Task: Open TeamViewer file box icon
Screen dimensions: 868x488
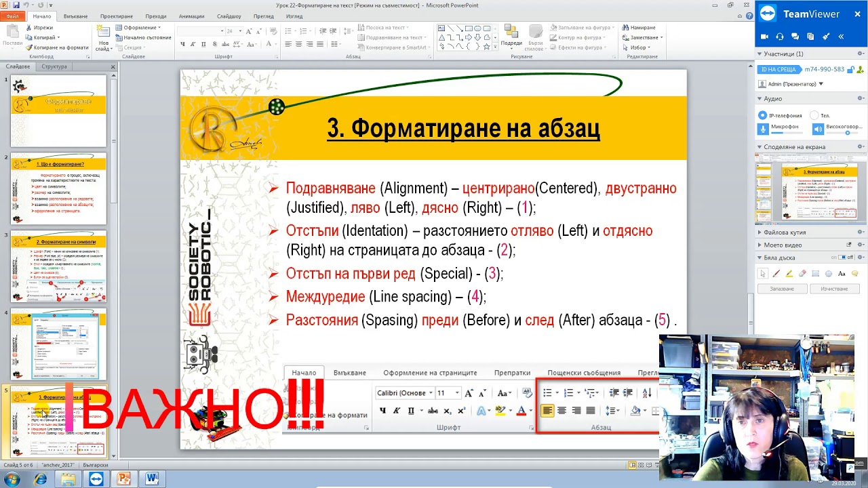Action: (810, 37)
